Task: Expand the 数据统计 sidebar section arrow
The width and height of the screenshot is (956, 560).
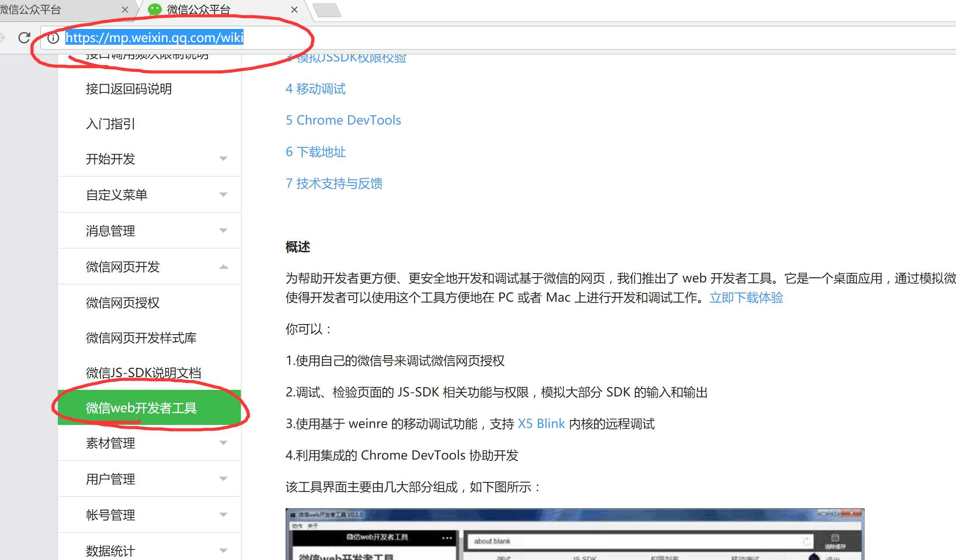Action: pyautogui.click(x=223, y=551)
